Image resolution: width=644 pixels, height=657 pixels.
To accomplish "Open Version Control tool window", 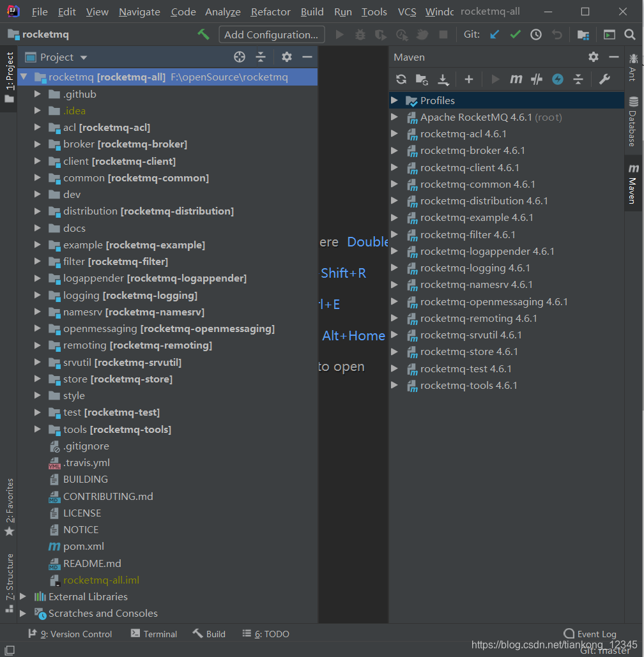I will pos(70,634).
